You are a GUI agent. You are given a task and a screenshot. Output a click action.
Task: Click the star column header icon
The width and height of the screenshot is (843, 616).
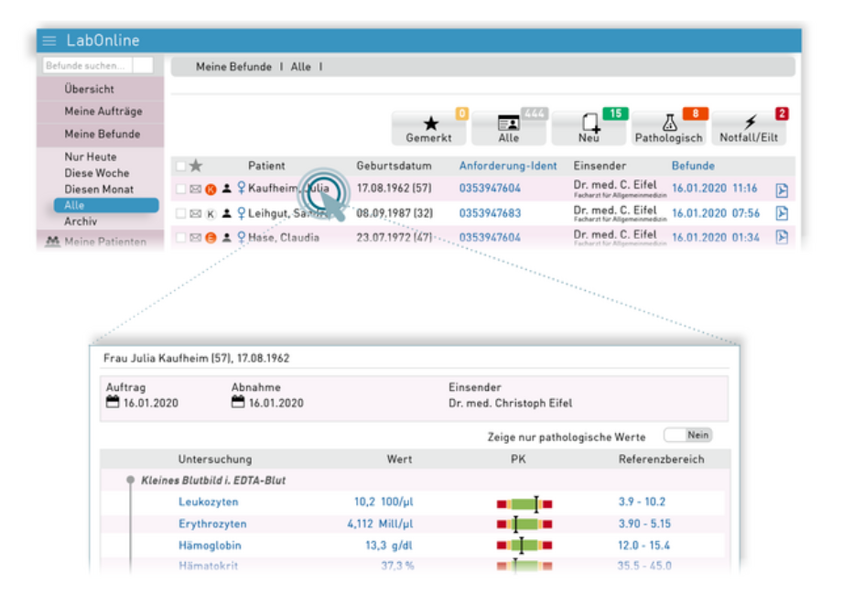click(x=196, y=166)
